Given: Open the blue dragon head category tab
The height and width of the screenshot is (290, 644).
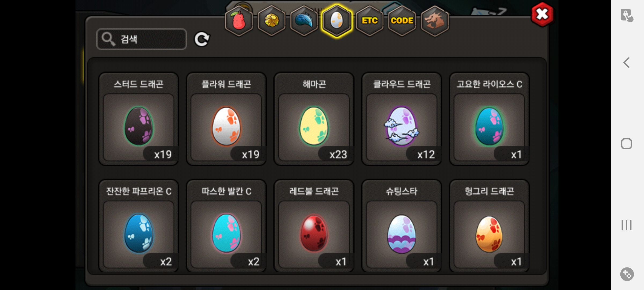Looking at the screenshot, I should click(304, 21).
